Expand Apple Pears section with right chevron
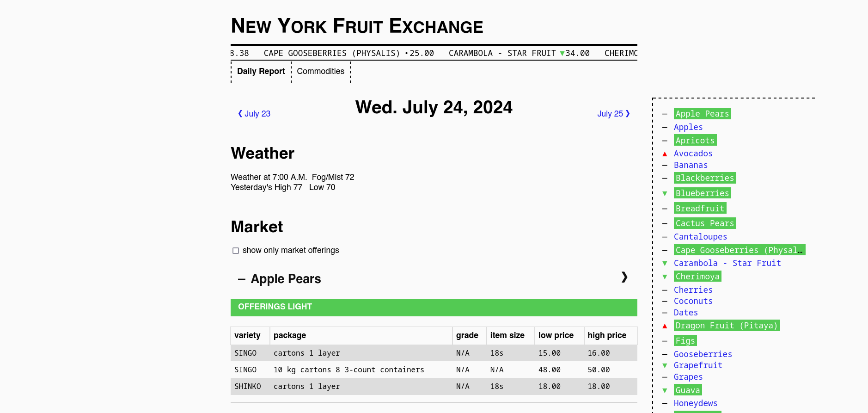Screen dimensions: 868x413 [x=624, y=277]
